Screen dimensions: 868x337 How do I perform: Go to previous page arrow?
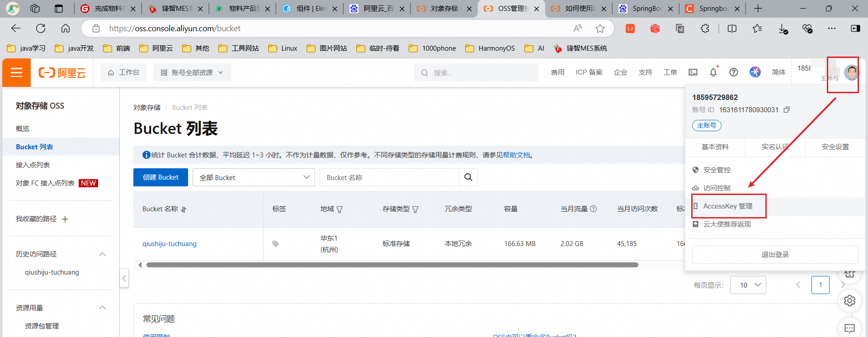[x=798, y=285]
